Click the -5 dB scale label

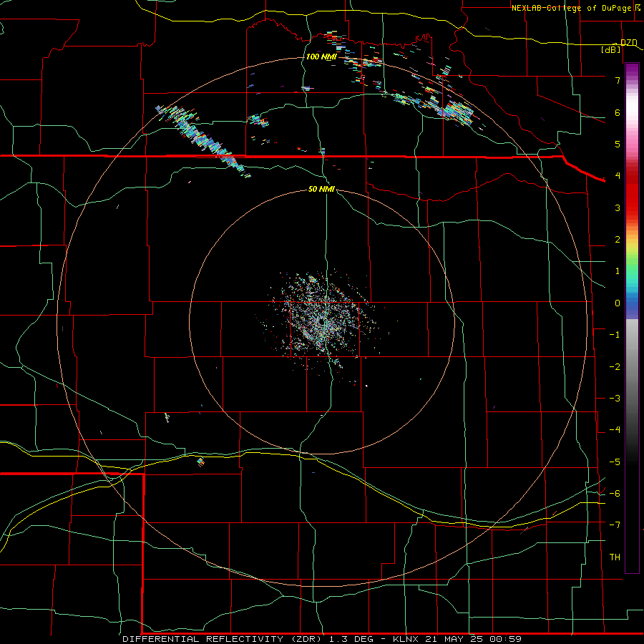615,462
